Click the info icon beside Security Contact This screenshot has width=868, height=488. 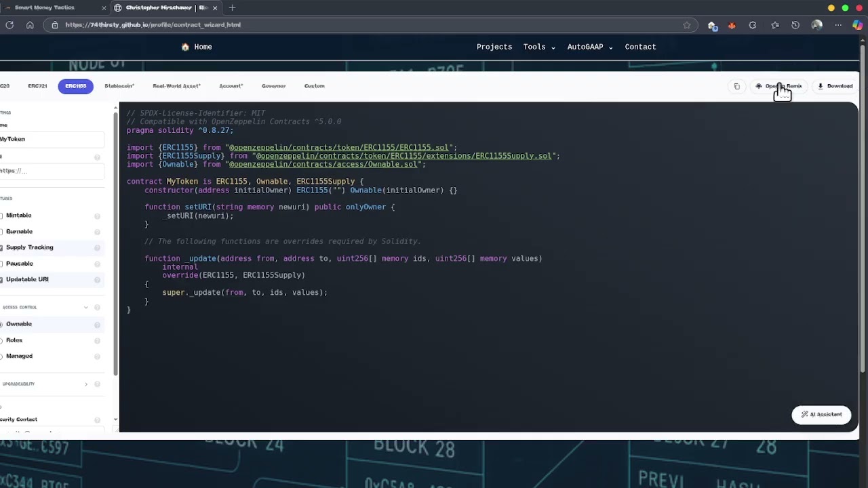[97, 419]
